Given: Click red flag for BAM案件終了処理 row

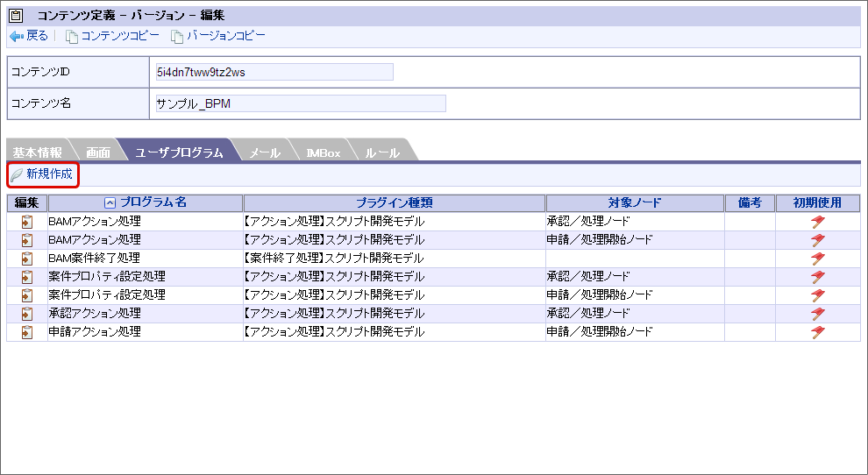Looking at the screenshot, I should pyautogui.click(x=818, y=259).
